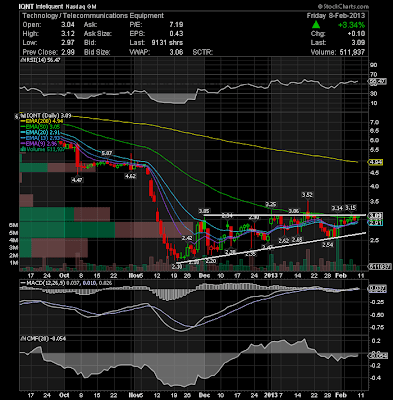Click the 4.62 price annotation
393x400 pixels.
click(x=130, y=176)
